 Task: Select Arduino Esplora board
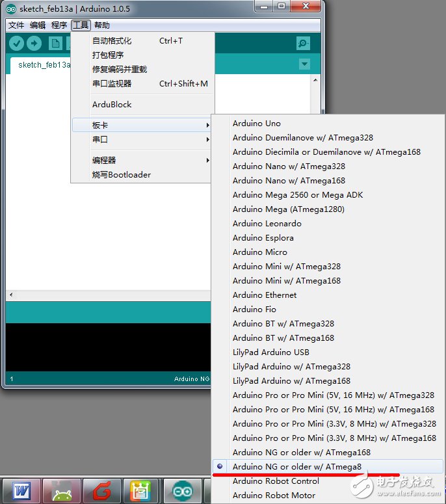click(328, 238)
